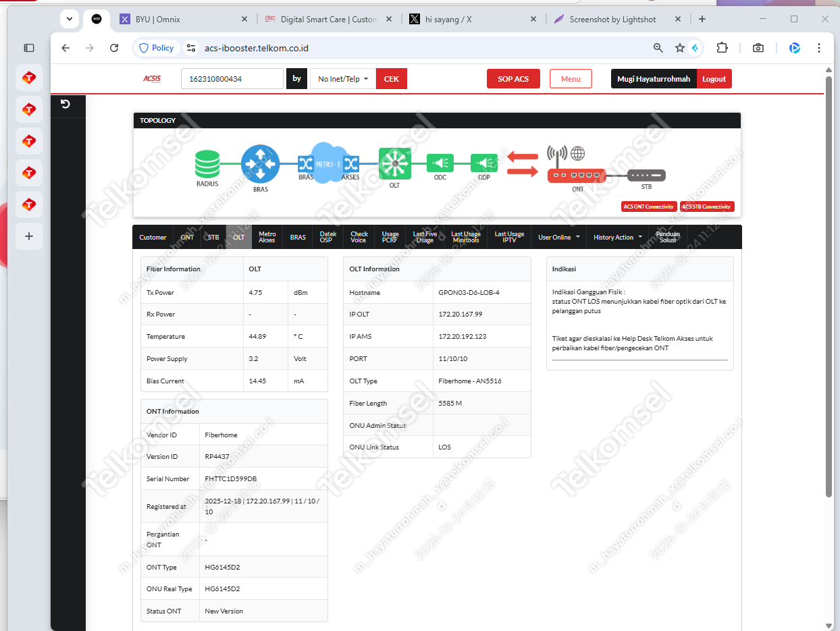Open the No Inet/Telp dropdown
Viewport: 840px width, 631px height.
[x=343, y=79]
